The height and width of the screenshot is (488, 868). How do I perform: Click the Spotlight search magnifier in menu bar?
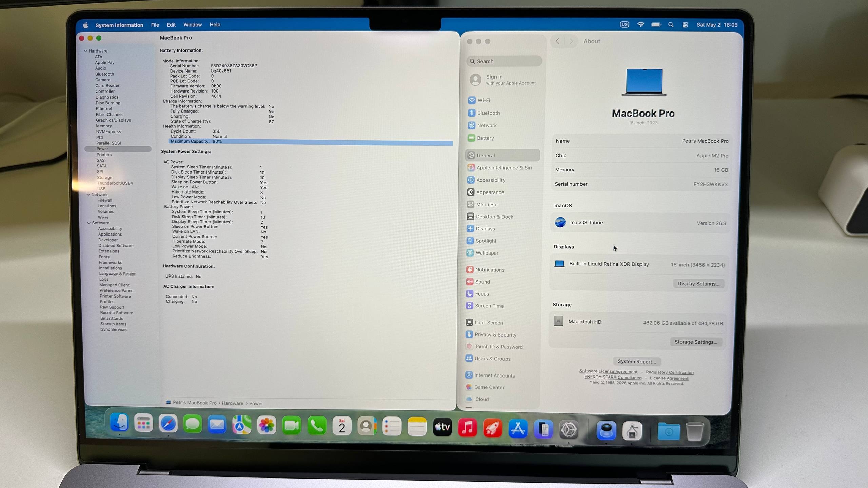click(x=671, y=25)
